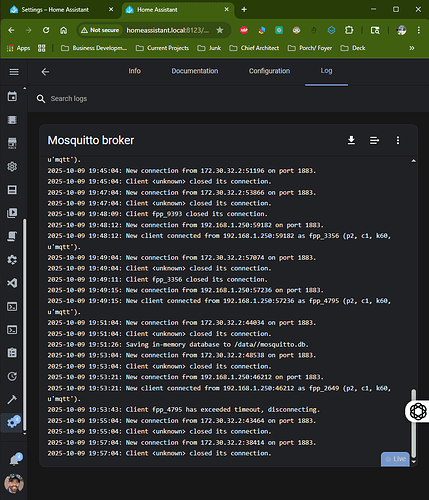Open the Apps bookmark shortcut
Image resolution: width=429 pixels, height=500 pixels.
18,48
